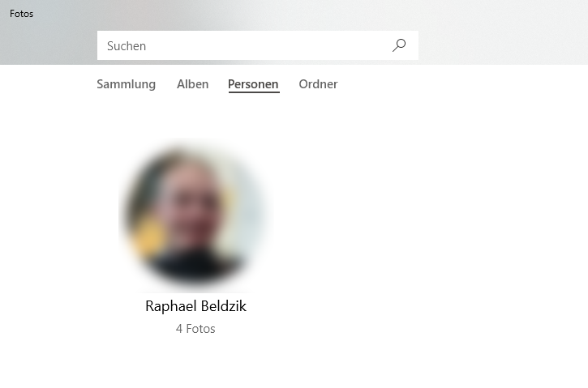Click the 4 Fotos count label
588x388 pixels.
pos(195,329)
